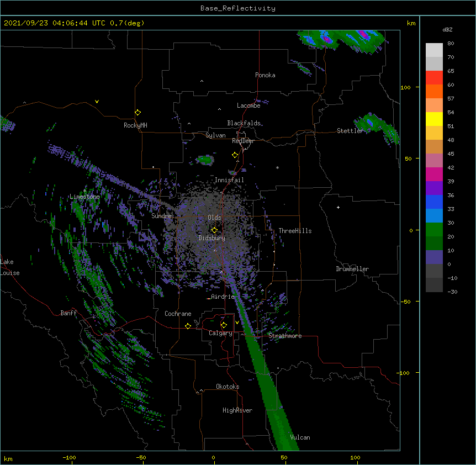Click the Base_Reflectivity title text
The width and height of the screenshot is (476, 465).
click(x=238, y=8)
